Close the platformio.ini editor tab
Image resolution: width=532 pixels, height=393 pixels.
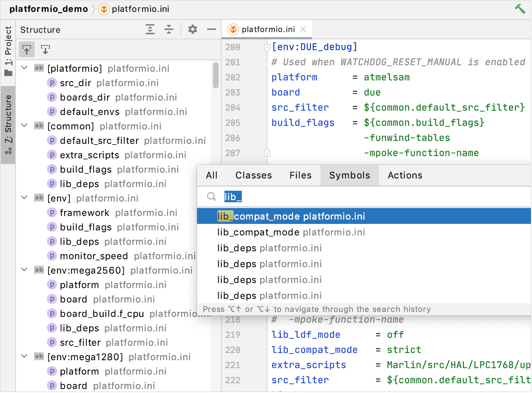304,29
